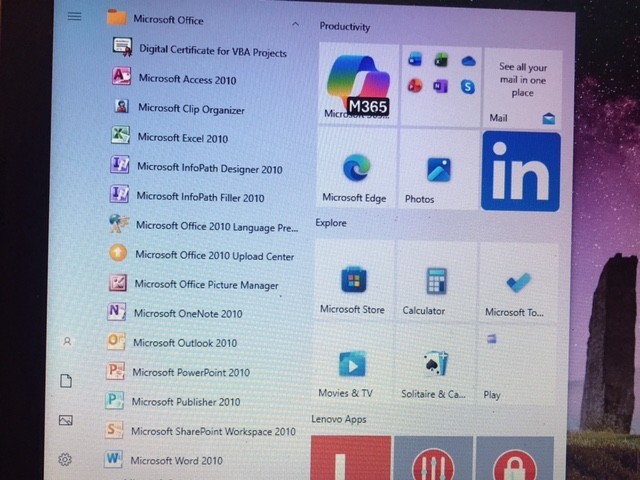The image size is (640, 480).
Task: Click the Microsoft Office folder icon
Action: [x=116, y=17]
